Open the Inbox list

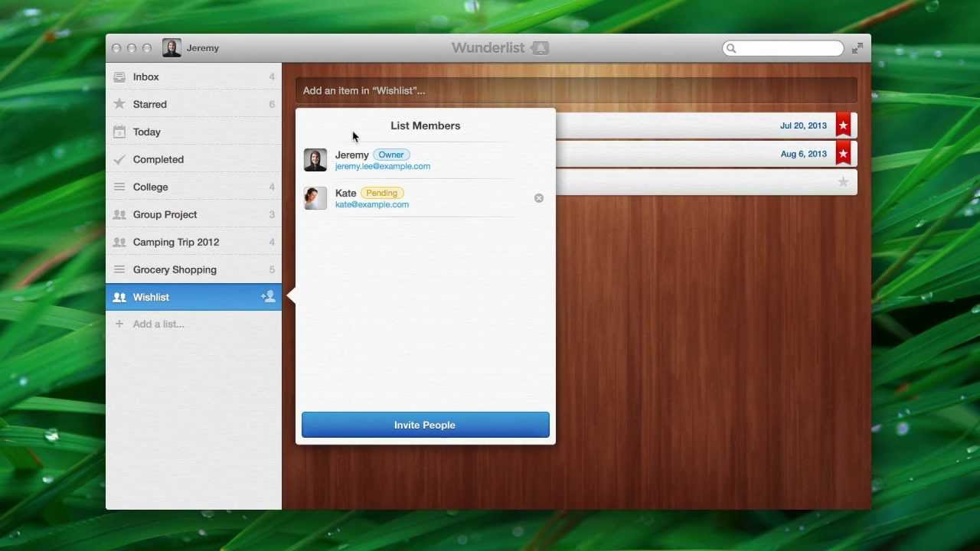click(194, 77)
